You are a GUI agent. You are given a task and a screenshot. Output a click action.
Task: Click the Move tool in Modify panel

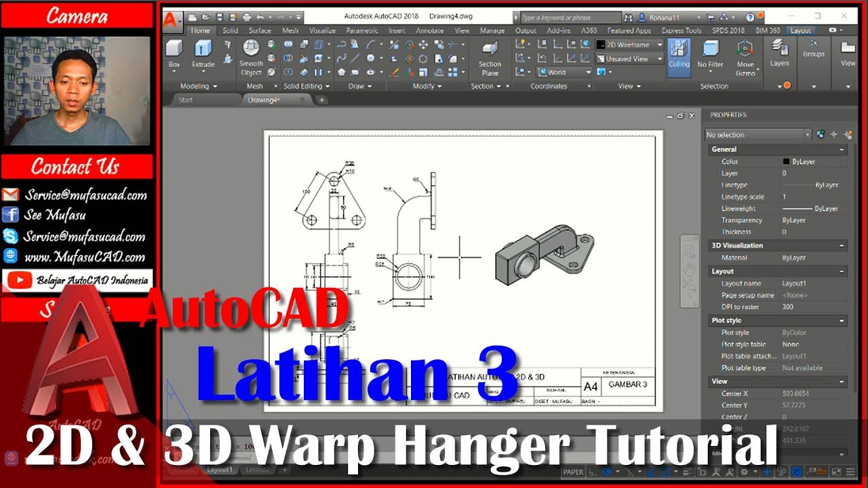coord(424,44)
